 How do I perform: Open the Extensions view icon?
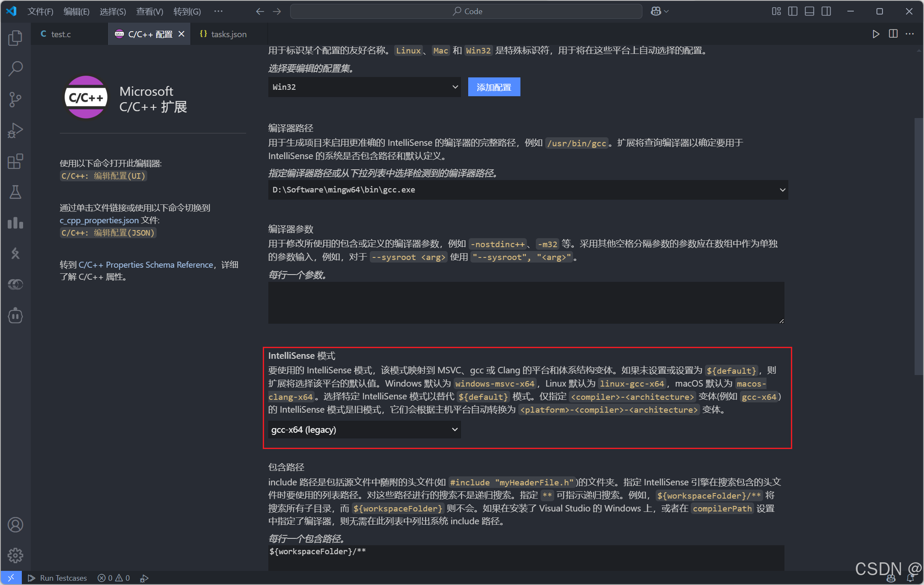pos(15,161)
